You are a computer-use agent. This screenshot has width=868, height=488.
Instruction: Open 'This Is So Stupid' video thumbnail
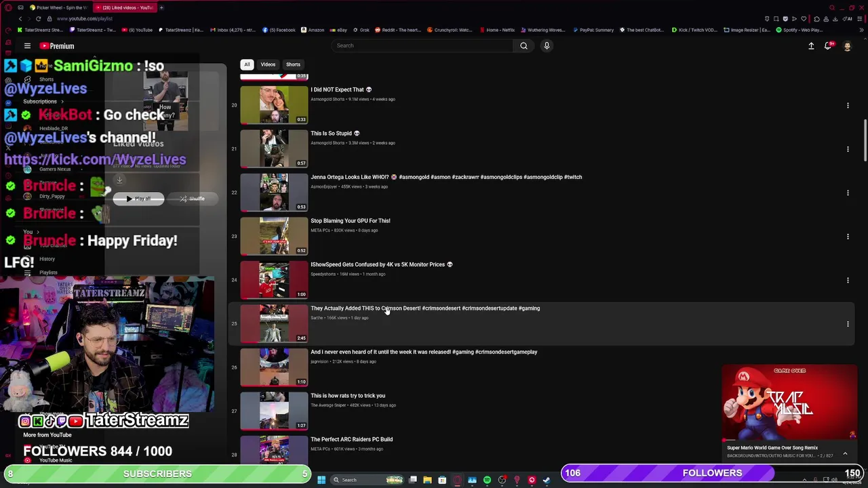point(274,149)
